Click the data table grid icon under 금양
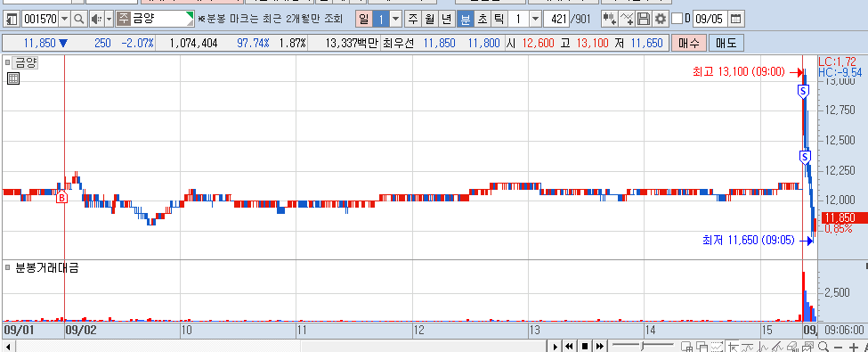 pyautogui.click(x=13, y=78)
